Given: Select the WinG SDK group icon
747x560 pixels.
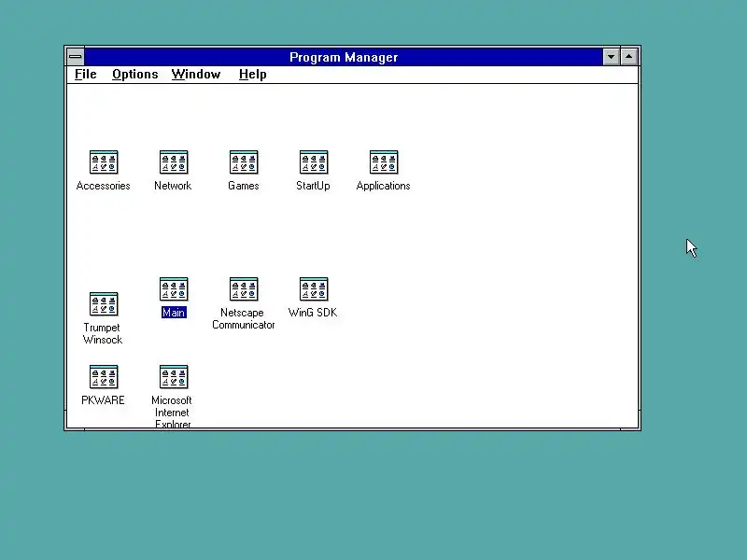Looking at the screenshot, I should coord(314,289).
